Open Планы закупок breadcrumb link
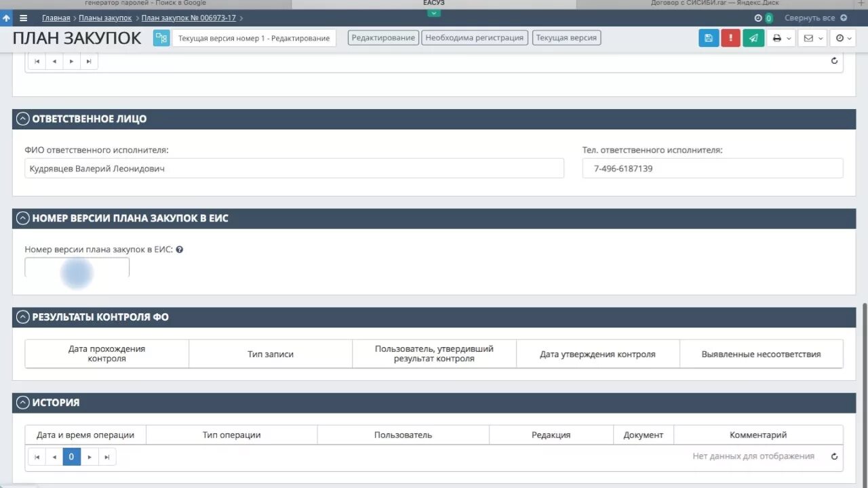This screenshot has height=488, width=868. [x=105, y=18]
